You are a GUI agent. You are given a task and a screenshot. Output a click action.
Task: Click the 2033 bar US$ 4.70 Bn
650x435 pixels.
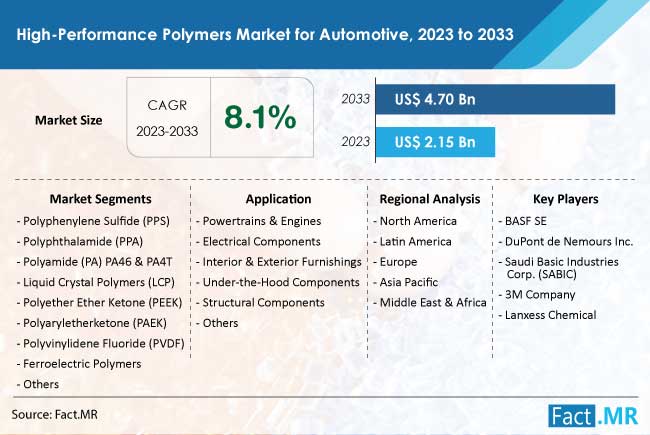point(495,99)
